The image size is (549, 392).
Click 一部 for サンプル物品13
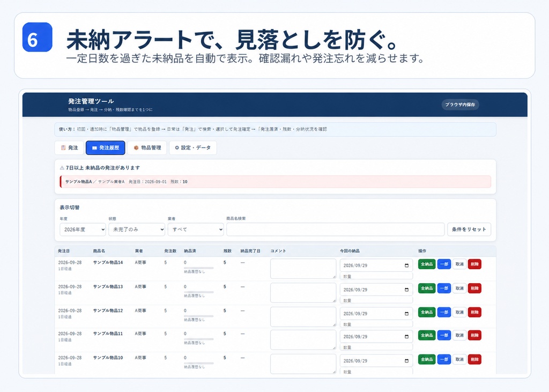click(444, 289)
